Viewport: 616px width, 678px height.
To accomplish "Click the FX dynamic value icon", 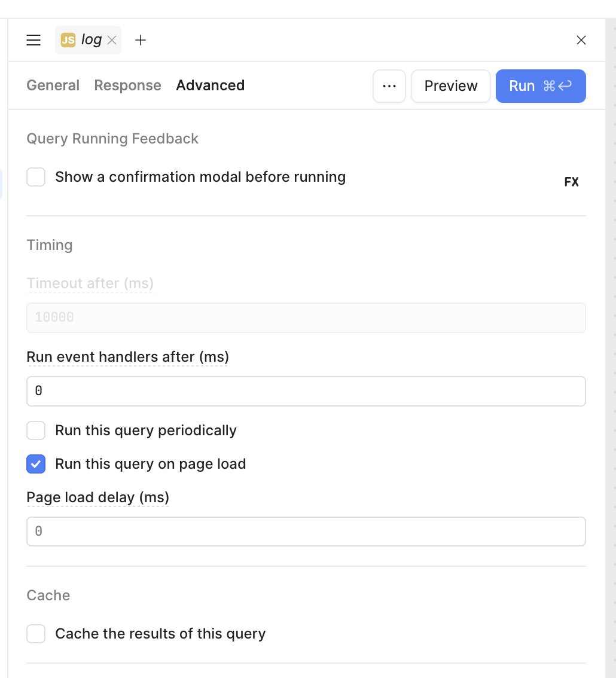I will (571, 182).
